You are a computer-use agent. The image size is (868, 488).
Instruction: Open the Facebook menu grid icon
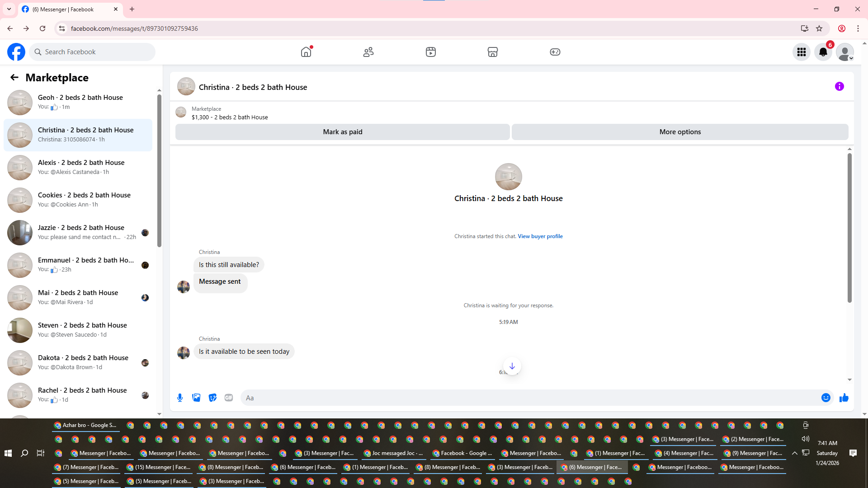pos(801,52)
